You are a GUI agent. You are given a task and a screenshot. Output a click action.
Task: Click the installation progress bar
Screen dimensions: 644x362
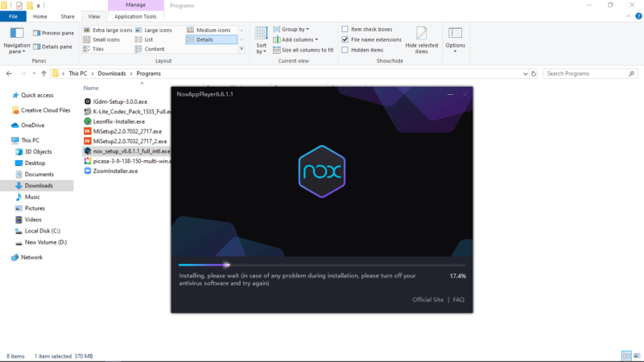(322, 265)
